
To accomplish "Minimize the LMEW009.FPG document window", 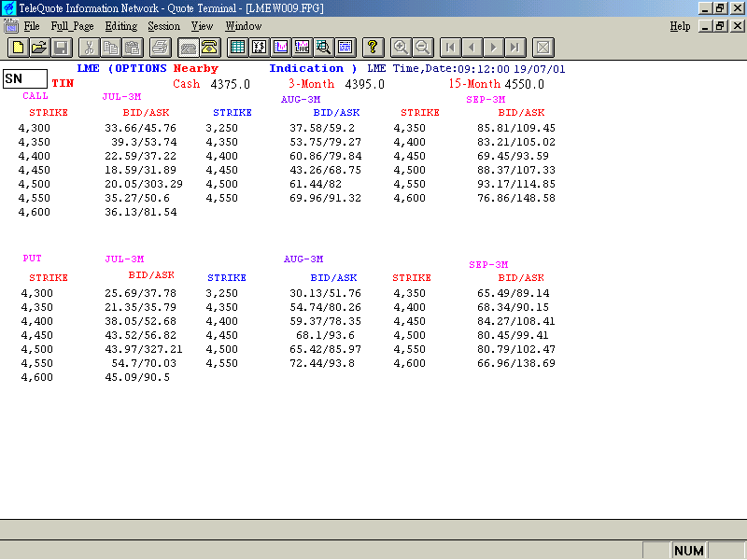I will coord(705,26).
